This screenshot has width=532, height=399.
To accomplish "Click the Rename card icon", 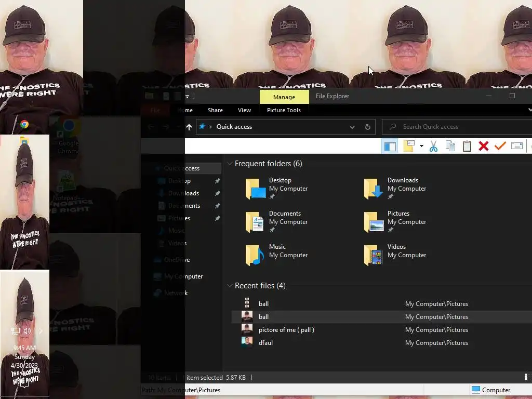I will tap(517, 146).
